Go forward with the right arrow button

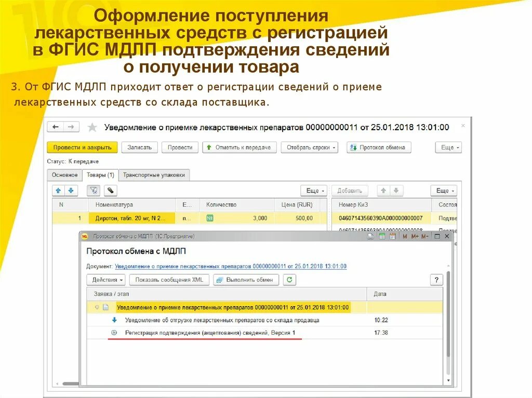click(x=71, y=127)
